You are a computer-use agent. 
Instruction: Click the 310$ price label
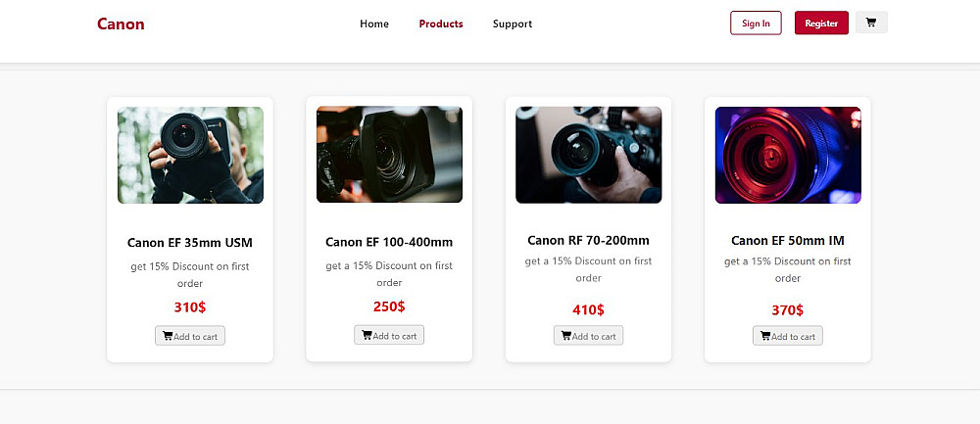(x=190, y=307)
